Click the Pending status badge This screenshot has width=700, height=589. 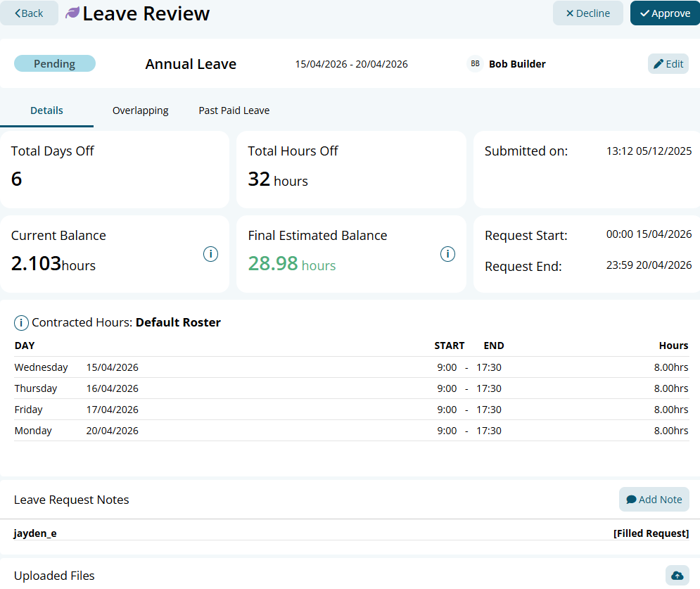(55, 64)
